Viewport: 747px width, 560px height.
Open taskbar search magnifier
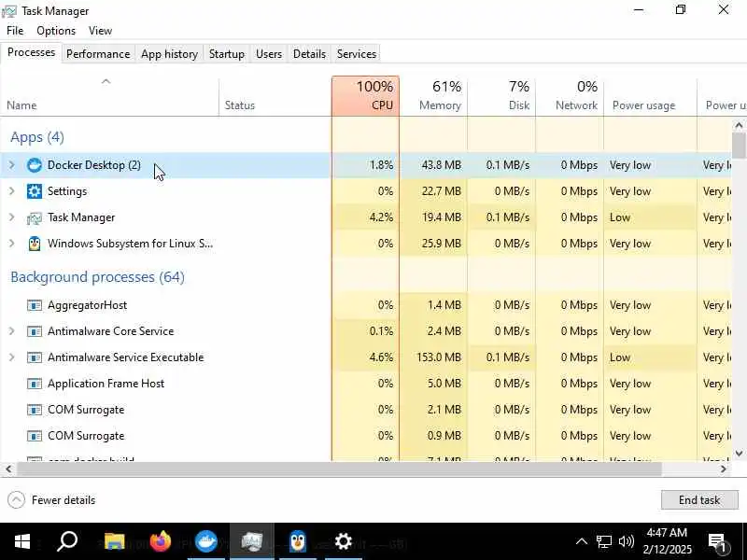[x=66, y=541]
